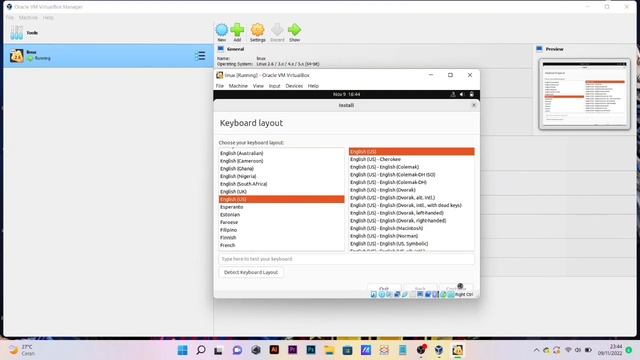Open the File menu in the linux VM window
This screenshot has height=360, width=640.
point(220,86)
